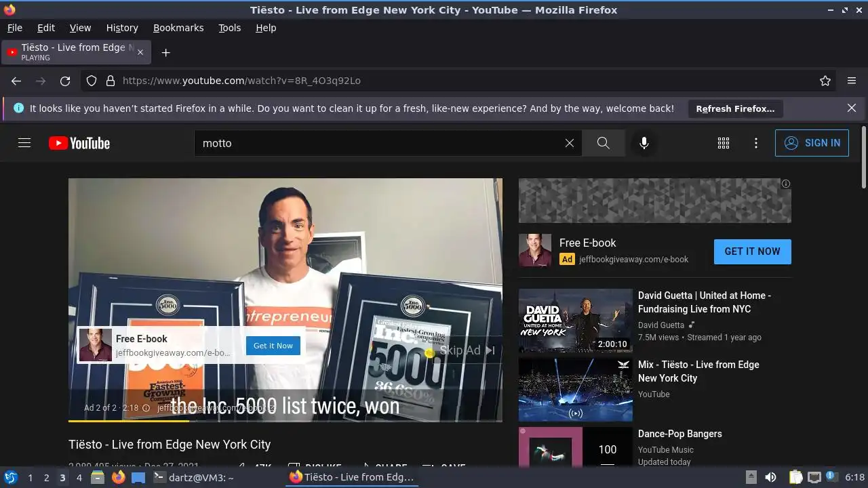Open Firefox application hamburger menu
This screenshot has width=868, height=488.
(x=852, y=81)
